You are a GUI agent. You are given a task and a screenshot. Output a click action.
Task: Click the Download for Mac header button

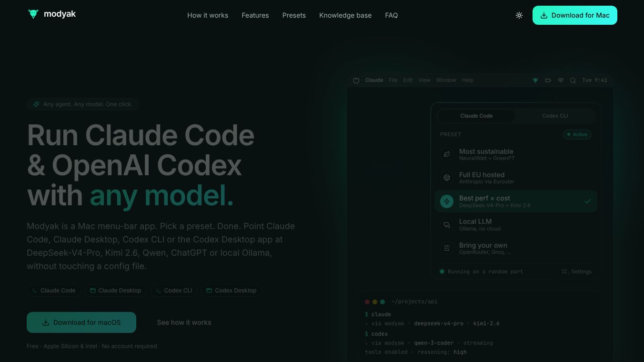tap(575, 15)
